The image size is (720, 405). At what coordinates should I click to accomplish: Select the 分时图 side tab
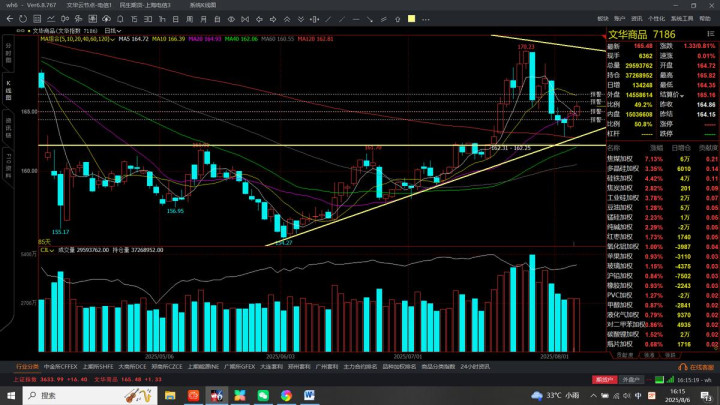coord(8,54)
